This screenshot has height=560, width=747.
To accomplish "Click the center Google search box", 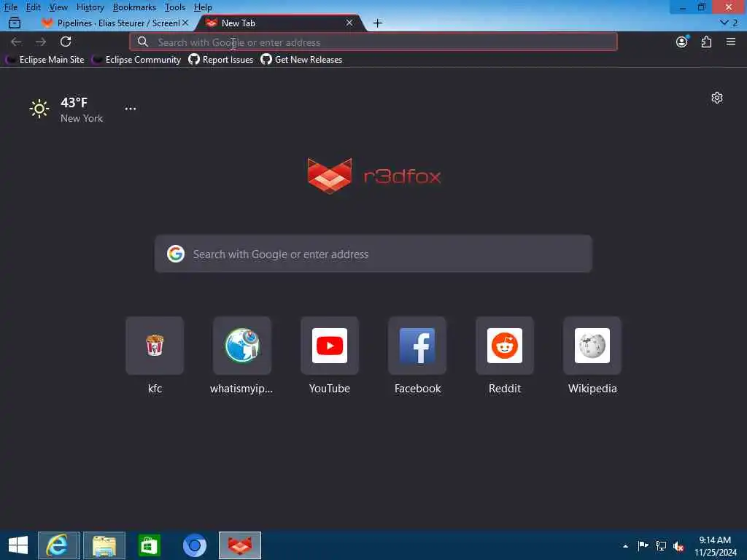I will click(x=373, y=254).
